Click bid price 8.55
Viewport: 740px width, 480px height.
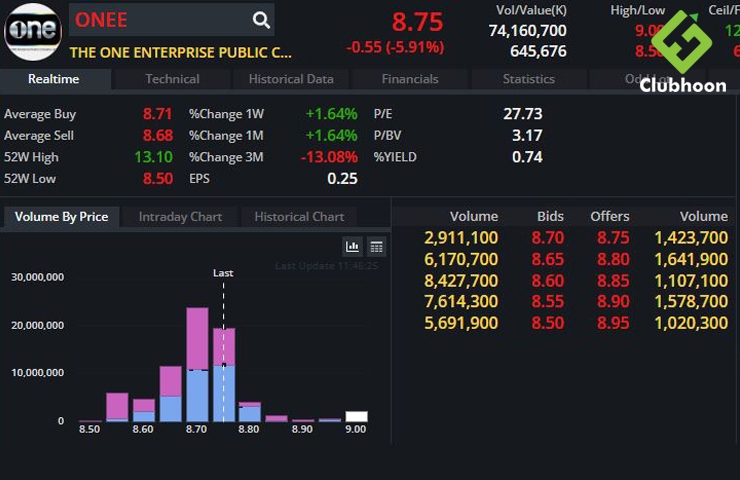tap(547, 301)
